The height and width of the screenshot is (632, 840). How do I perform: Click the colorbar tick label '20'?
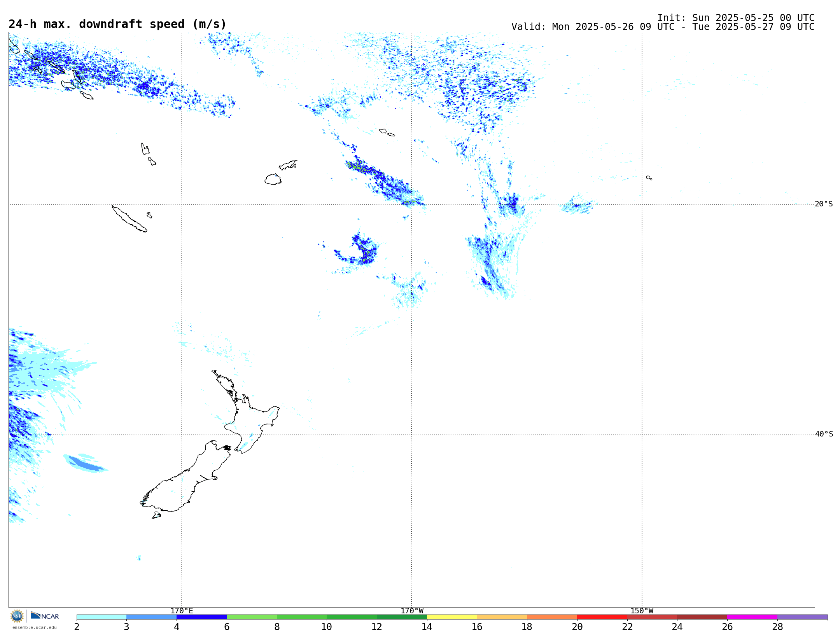(x=577, y=627)
